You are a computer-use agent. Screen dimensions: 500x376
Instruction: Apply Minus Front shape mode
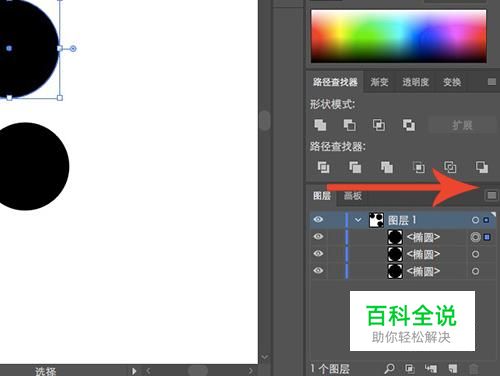pyautogui.click(x=350, y=125)
